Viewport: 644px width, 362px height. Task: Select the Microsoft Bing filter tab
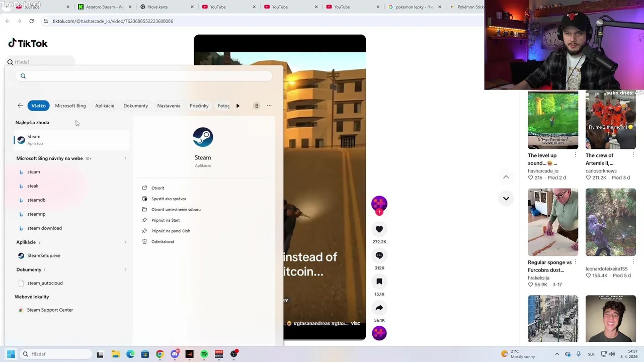tap(70, 106)
